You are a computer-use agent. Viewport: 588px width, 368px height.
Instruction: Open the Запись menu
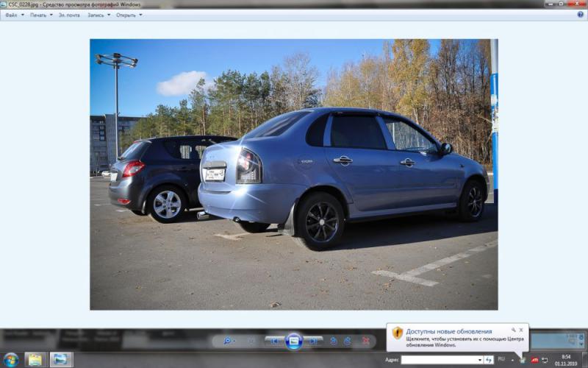click(x=98, y=15)
